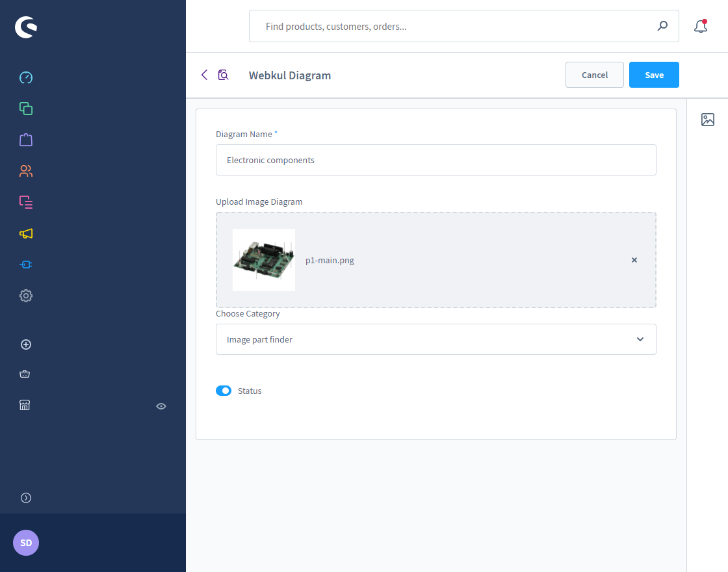This screenshot has height=572, width=728.
Task: Open the media image sidebar icon
Action: tap(708, 120)
